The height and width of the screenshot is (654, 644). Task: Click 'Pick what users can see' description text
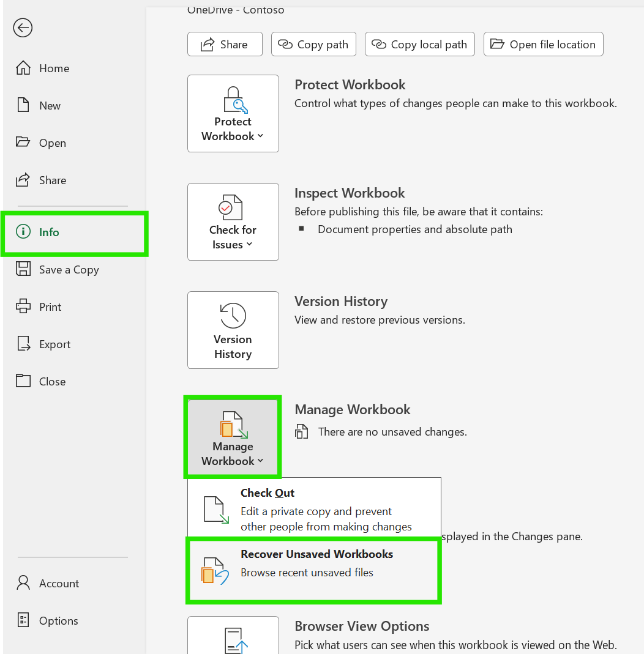pyautogui.click(x=455, y=645)
